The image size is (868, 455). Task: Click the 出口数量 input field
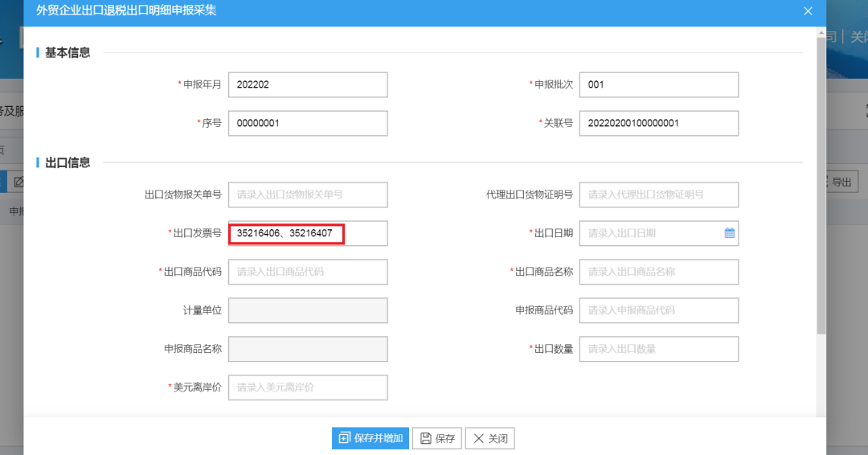click(x=659, y=349)
